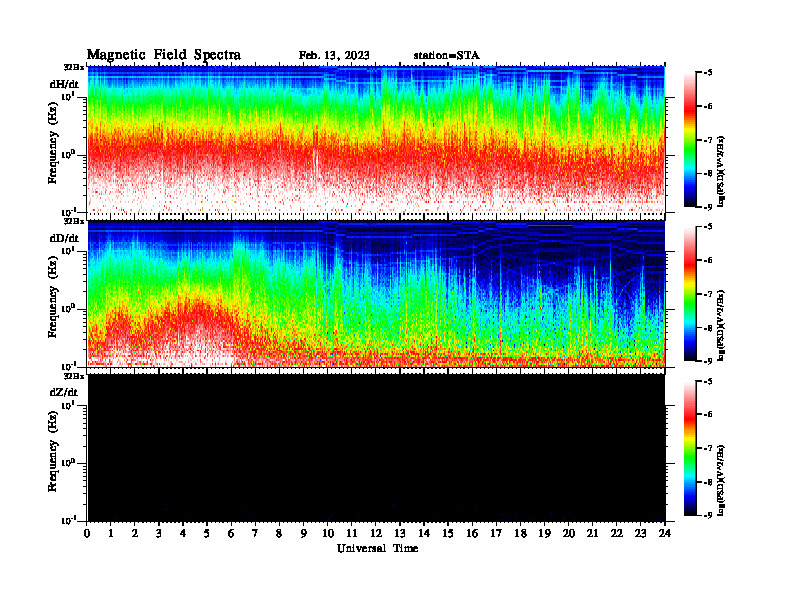Click the "-5" tick on the dH/dt color scale
This screenshot has width=792, height=612.
[707, 73]
